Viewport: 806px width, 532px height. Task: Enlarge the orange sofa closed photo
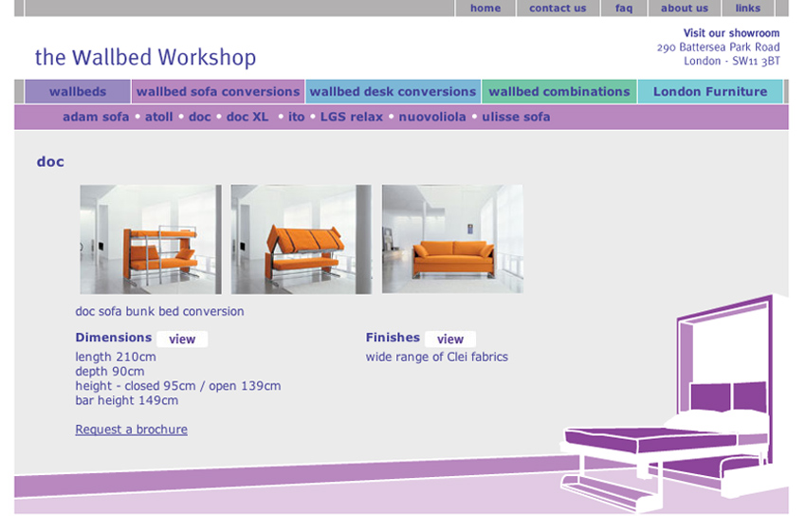(452, 239)
